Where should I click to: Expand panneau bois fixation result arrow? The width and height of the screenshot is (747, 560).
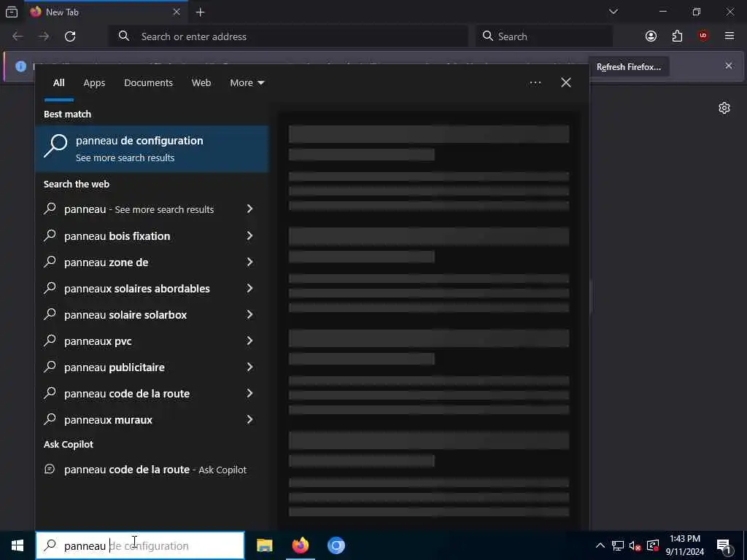(249, 236)
